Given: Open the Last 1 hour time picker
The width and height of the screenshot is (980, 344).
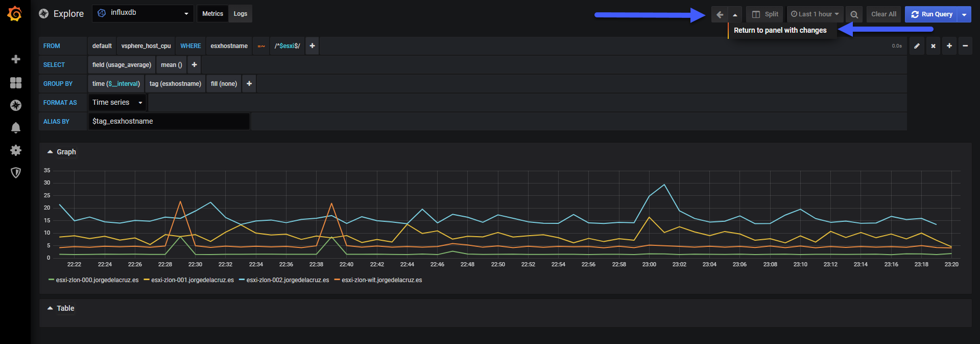Looking at the screenshot, I should click(815, 14).
